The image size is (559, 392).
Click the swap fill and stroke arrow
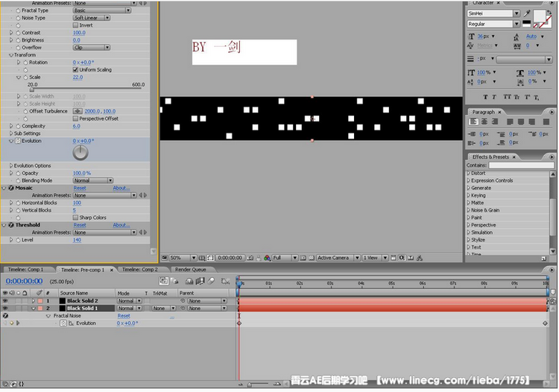(549, 12)
